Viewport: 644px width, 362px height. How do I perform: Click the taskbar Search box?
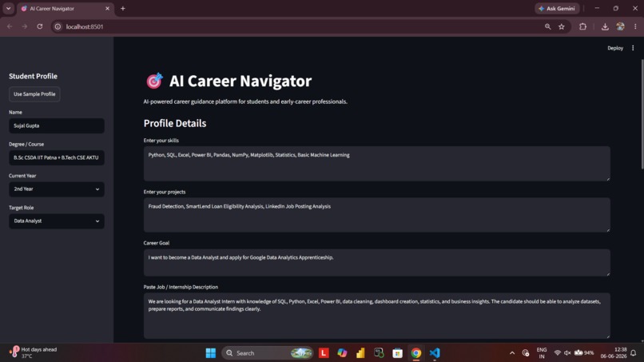(x=268, y=353)
